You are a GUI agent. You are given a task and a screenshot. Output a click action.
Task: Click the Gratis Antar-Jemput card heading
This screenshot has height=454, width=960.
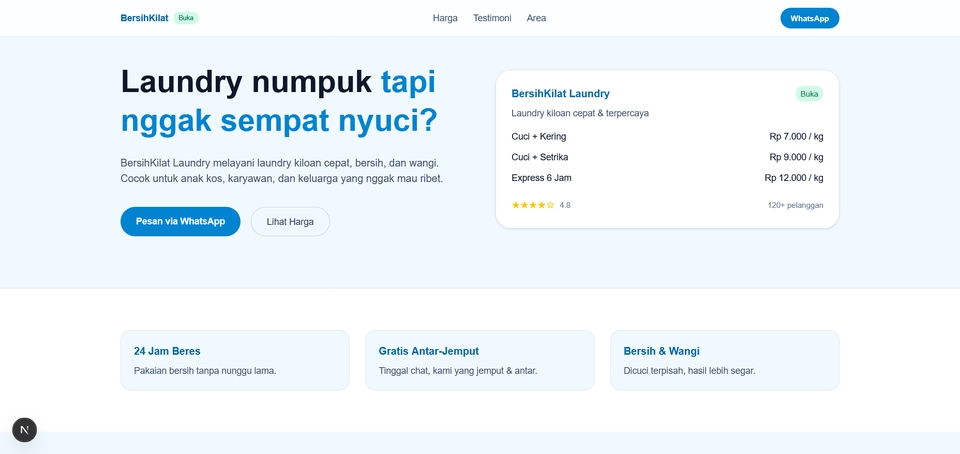(429, 351)
